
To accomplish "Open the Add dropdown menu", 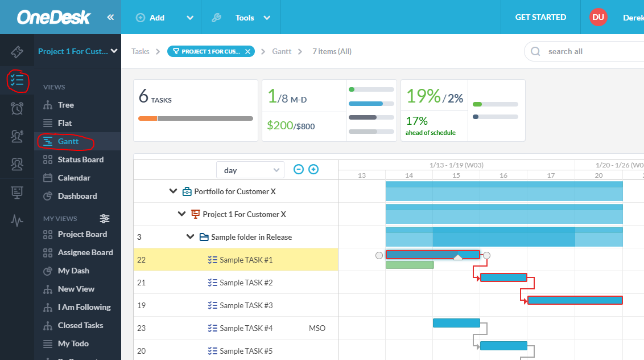I will coord(190,18).
